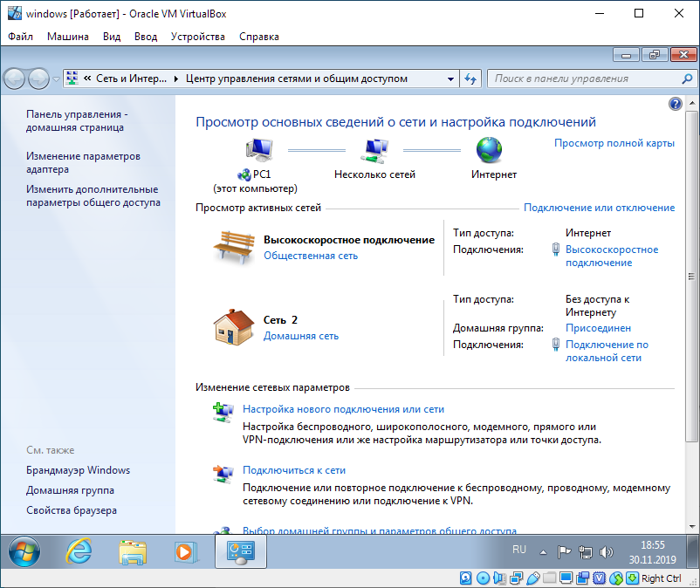Image resolution: width=700 pixels, height=588 pixels.
Task: Open Настройка нового подключения или сети
Action: pos(343,408)
